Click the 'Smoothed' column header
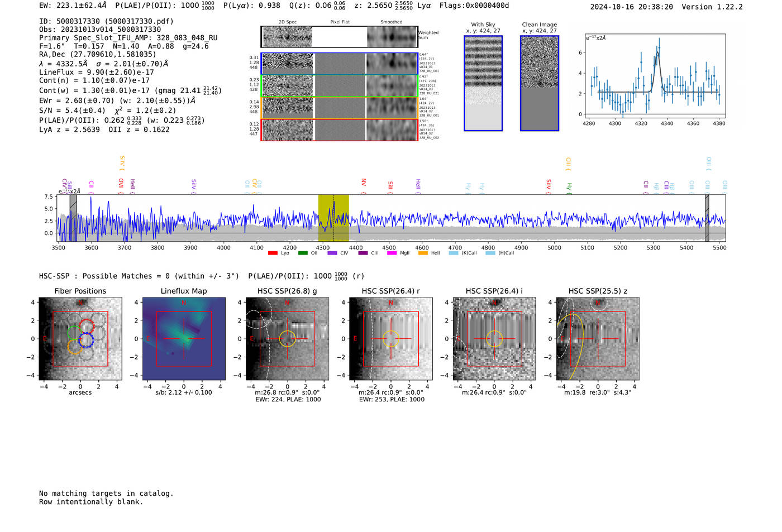Viewport: 782px width, 532px height. 392,22
